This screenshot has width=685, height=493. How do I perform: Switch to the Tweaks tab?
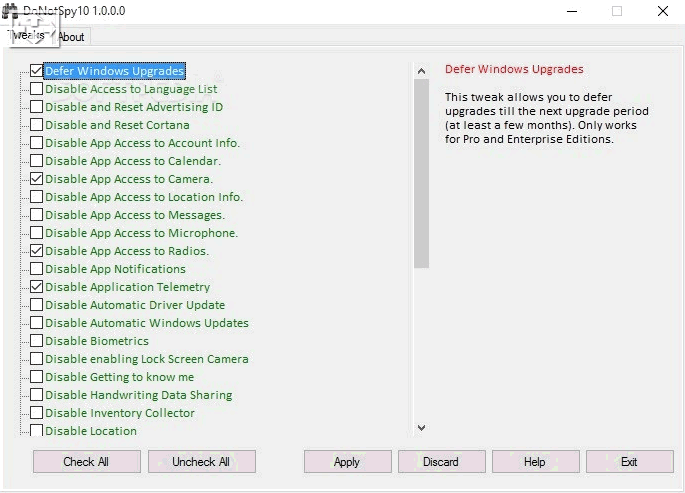point(27,35)
